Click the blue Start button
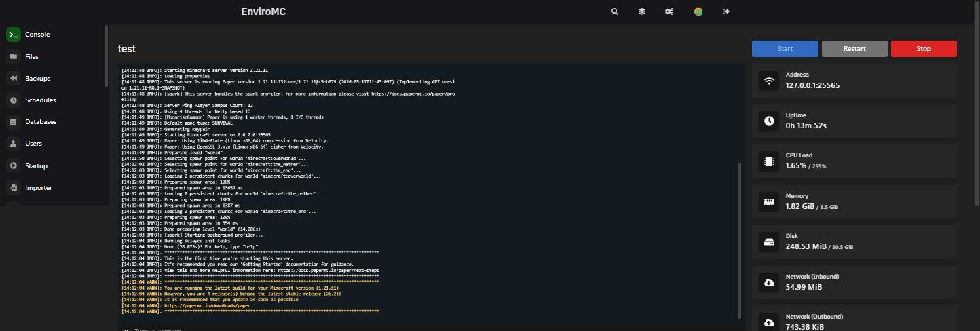 pyautogui.click(x=785, y=49)
